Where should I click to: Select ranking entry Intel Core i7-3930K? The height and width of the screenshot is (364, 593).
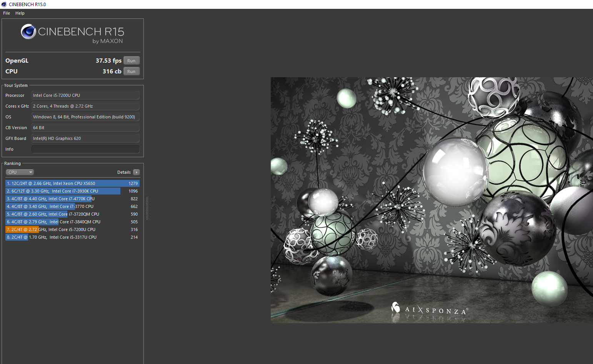[x=72, y=191]
